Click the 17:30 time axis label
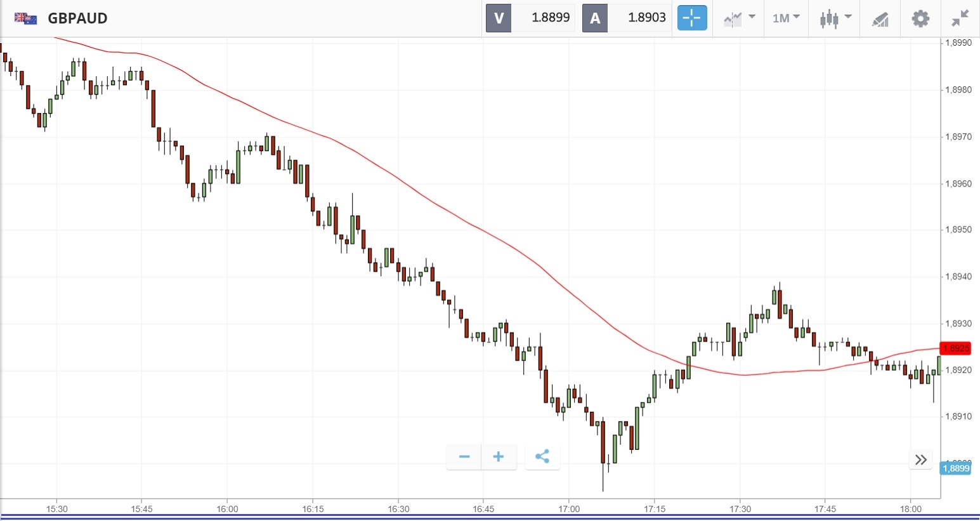 (x=740, y=509)
